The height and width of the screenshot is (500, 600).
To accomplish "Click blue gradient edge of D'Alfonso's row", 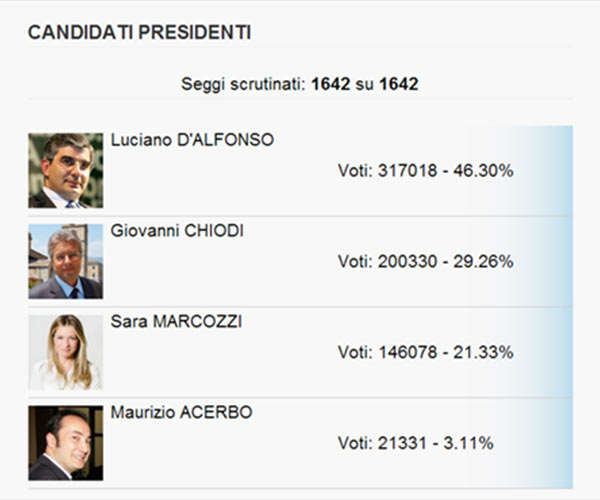I will tap(560, 170).
